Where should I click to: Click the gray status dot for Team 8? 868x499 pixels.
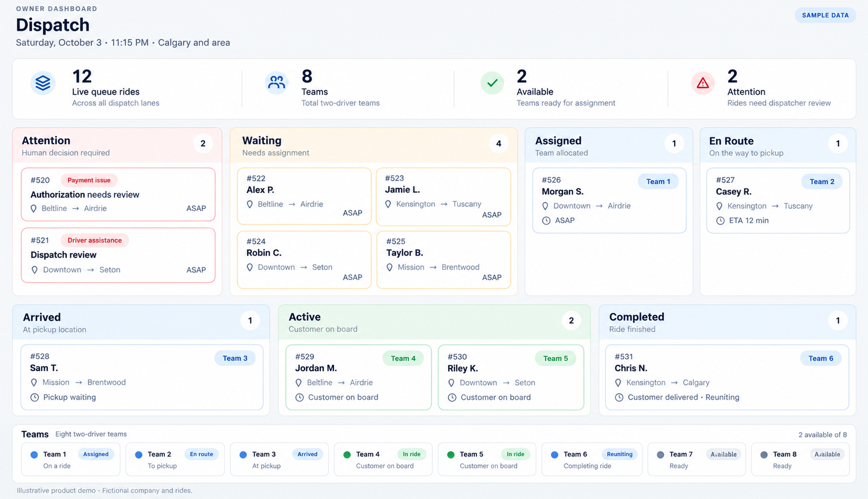tap(764, 454)
